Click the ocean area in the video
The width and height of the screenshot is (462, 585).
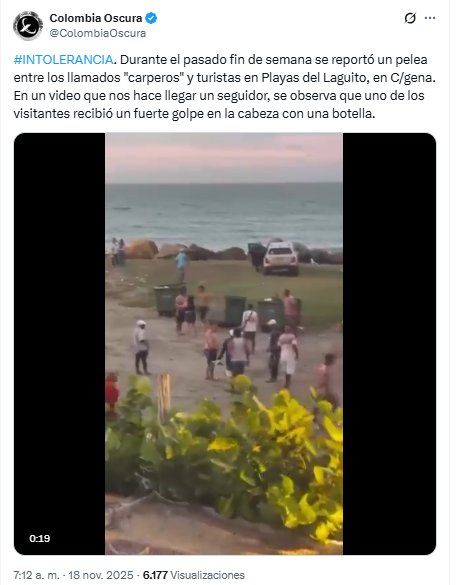coord(224,215)
